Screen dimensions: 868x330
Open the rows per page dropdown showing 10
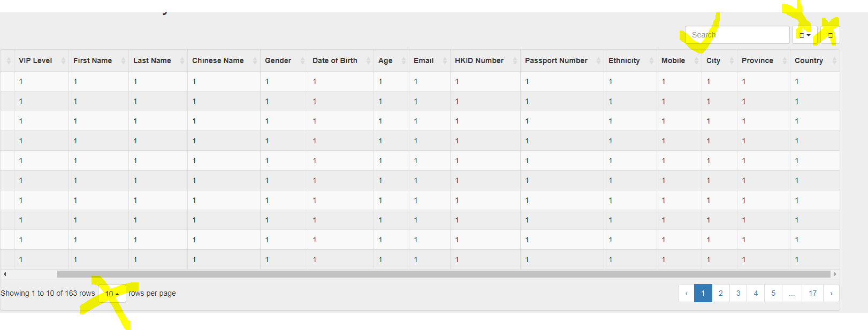(x=111, y=293)
